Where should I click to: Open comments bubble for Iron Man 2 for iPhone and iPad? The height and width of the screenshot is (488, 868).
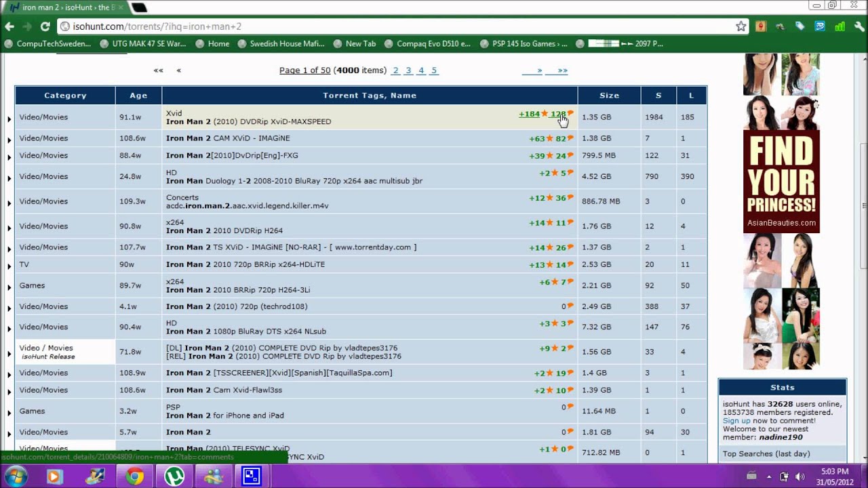point(570,407)
